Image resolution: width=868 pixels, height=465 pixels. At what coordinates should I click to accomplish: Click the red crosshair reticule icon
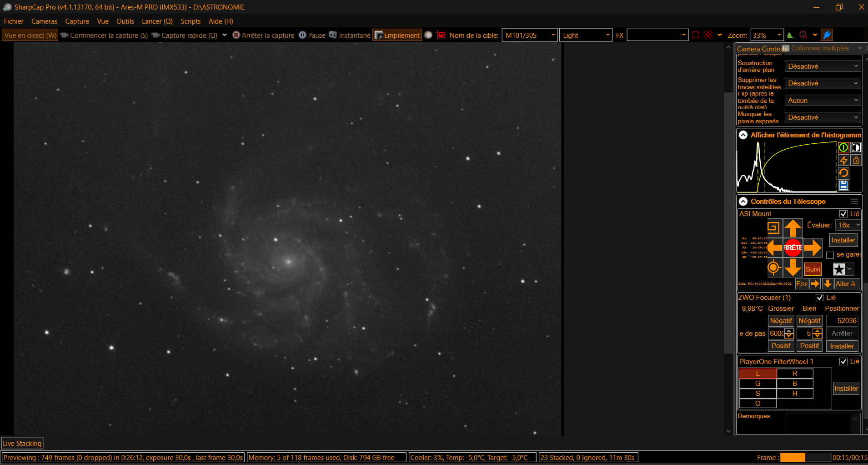[708, 35]
